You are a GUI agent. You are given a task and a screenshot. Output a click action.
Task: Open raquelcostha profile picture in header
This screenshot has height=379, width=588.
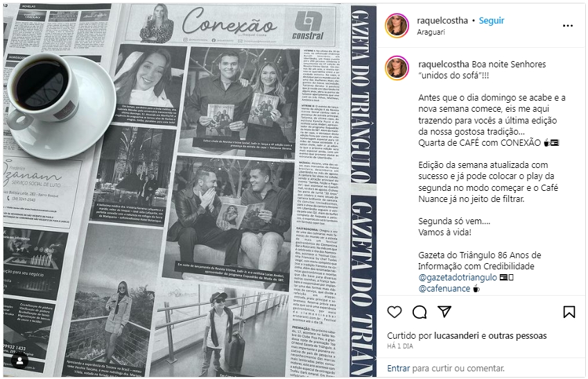pos(397,26)
